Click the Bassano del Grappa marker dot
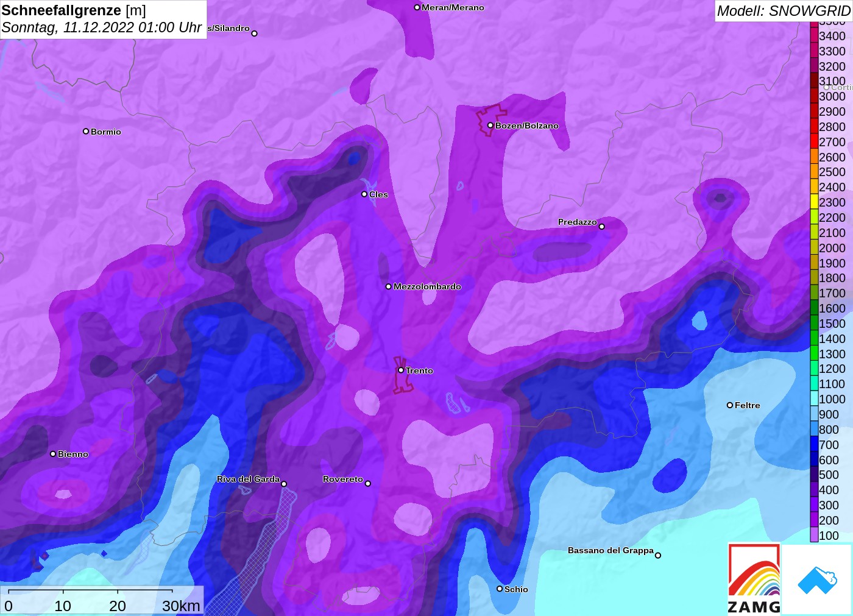Image resolution: width=853 pixels, height=616 pixels. pos(658,555)
